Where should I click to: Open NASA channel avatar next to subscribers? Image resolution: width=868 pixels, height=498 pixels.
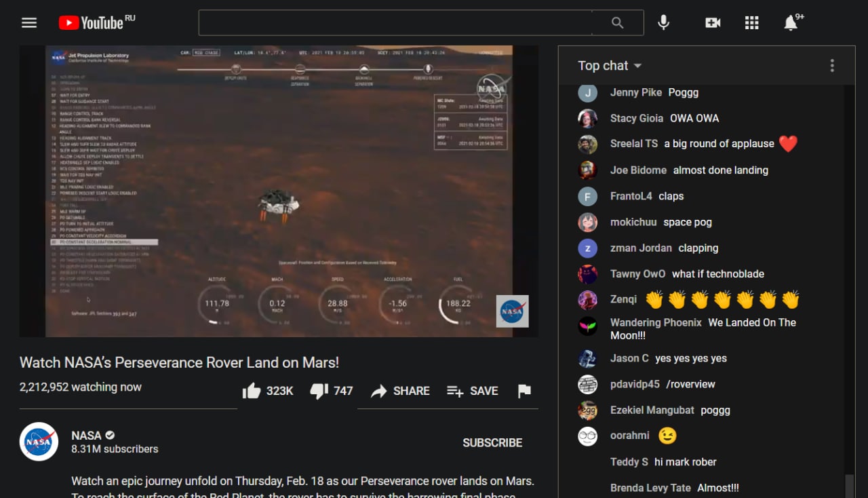39,442
